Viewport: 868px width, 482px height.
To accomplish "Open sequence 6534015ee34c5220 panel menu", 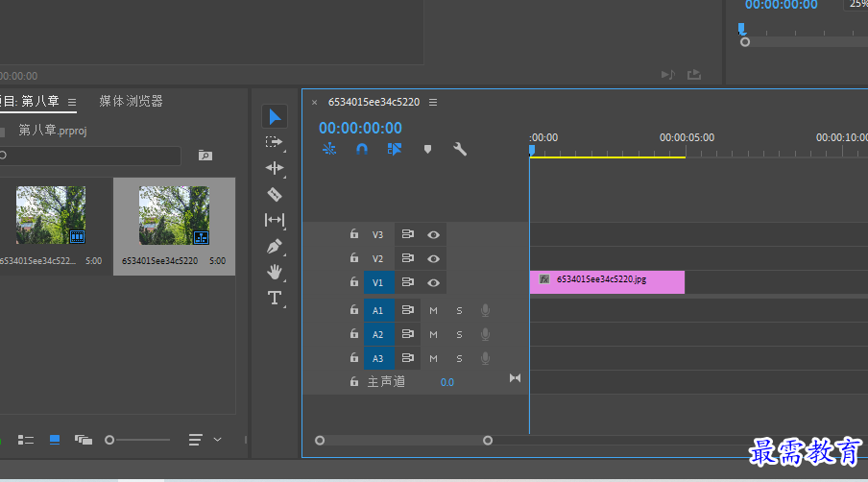I will [x=433, y=103].
